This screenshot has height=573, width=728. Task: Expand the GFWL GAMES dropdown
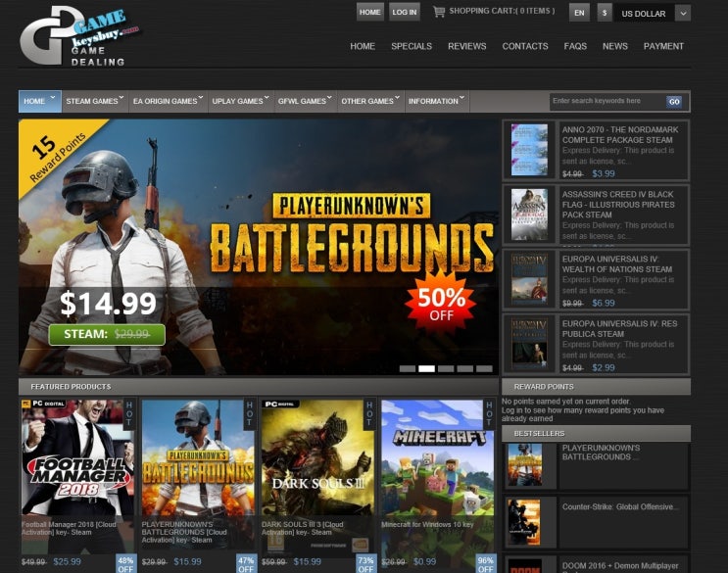pyautogui.click(x=305, y=101)
